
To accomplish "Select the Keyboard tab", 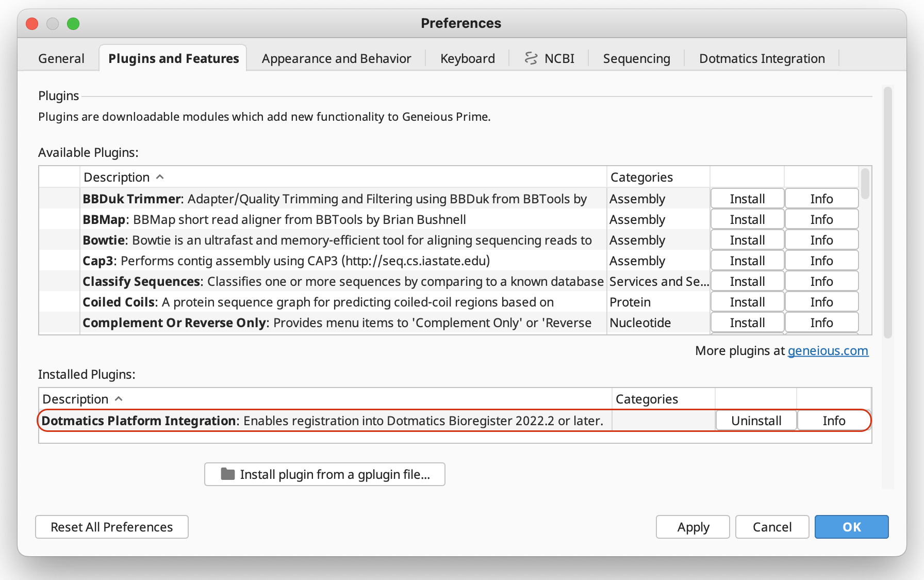I will pos(466,58).
